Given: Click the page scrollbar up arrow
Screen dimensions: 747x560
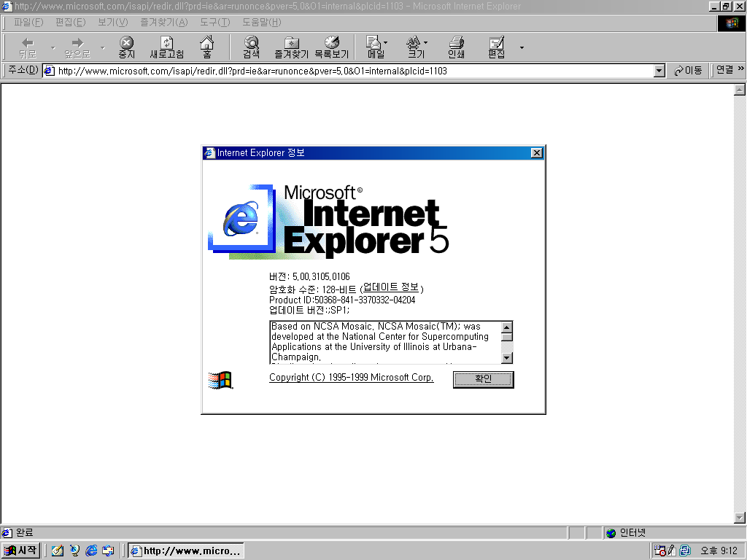Looking at the screenshot, I should tap(740, 90).
